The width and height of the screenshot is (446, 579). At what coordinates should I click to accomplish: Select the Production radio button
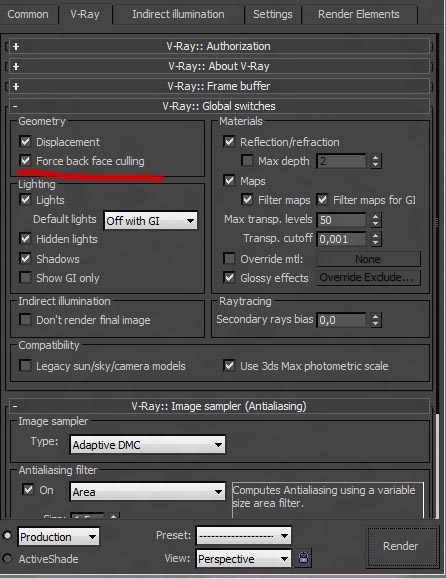pyautogui.click(x=7, y=535)
